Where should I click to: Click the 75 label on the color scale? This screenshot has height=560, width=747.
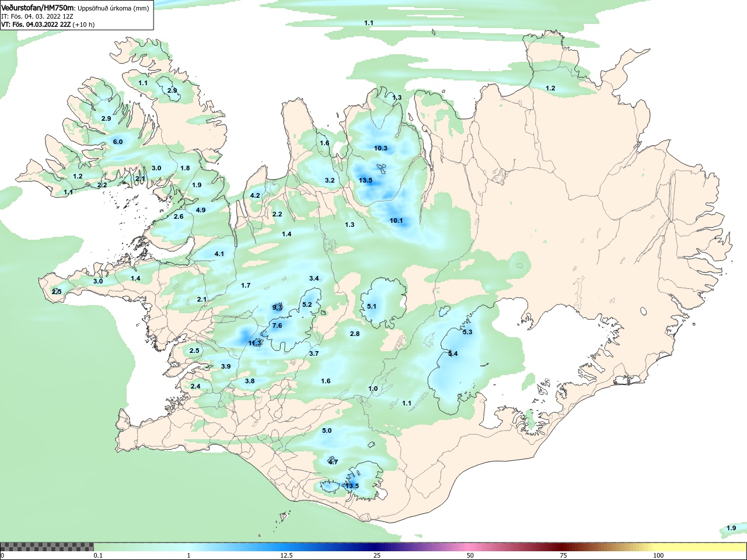coord(563,555)
